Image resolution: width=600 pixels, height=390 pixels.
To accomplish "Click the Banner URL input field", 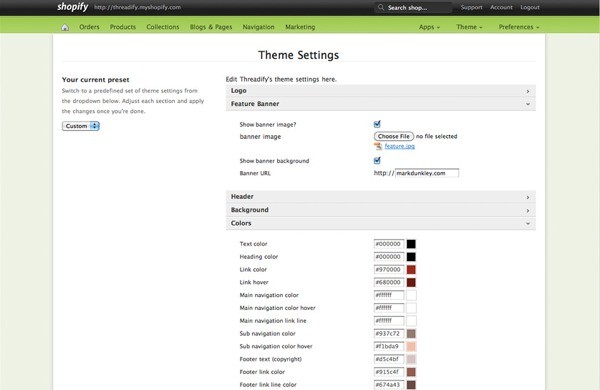I will pos(427,173).
